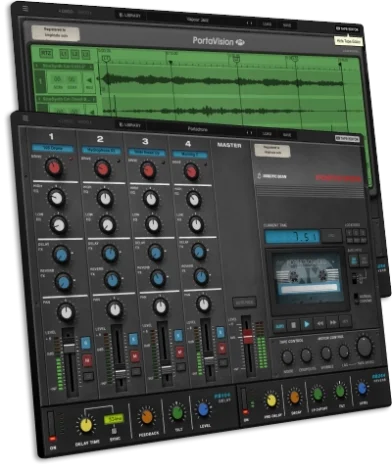Click the preset previous/next arrows in top bar
Screen dimensions: 392x470
[x=249, y=23]
